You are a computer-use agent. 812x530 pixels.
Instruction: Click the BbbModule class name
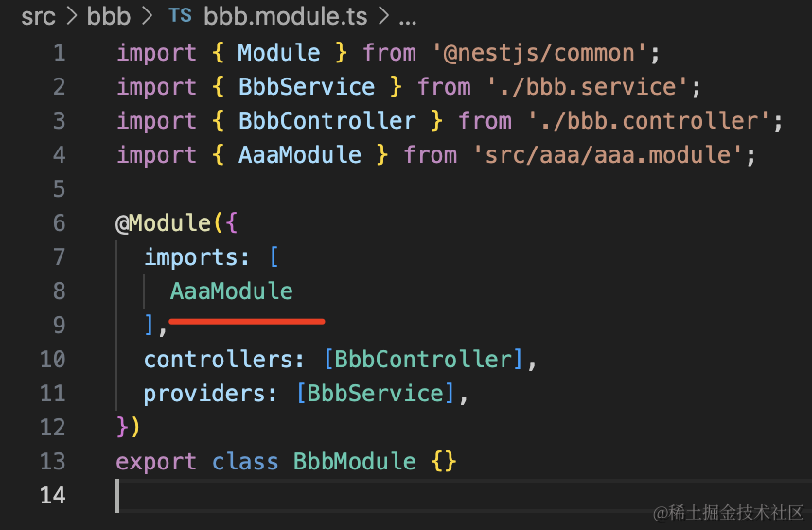355,462
